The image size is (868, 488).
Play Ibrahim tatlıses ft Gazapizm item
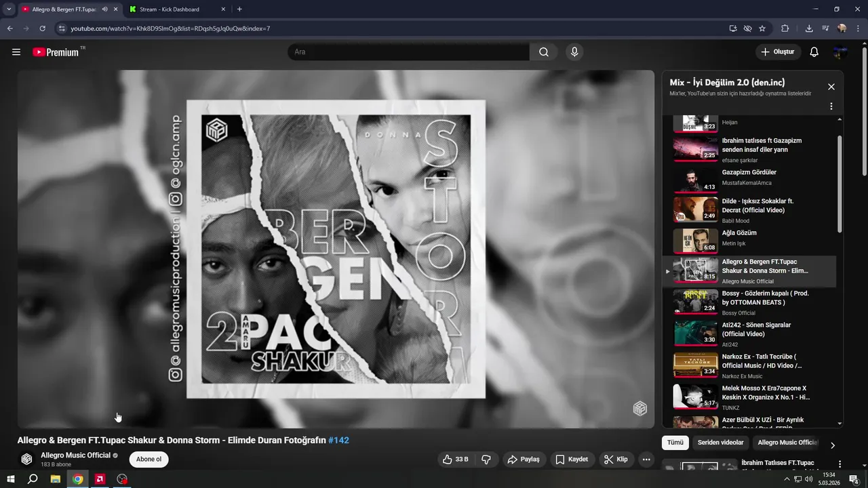point(749,149)
